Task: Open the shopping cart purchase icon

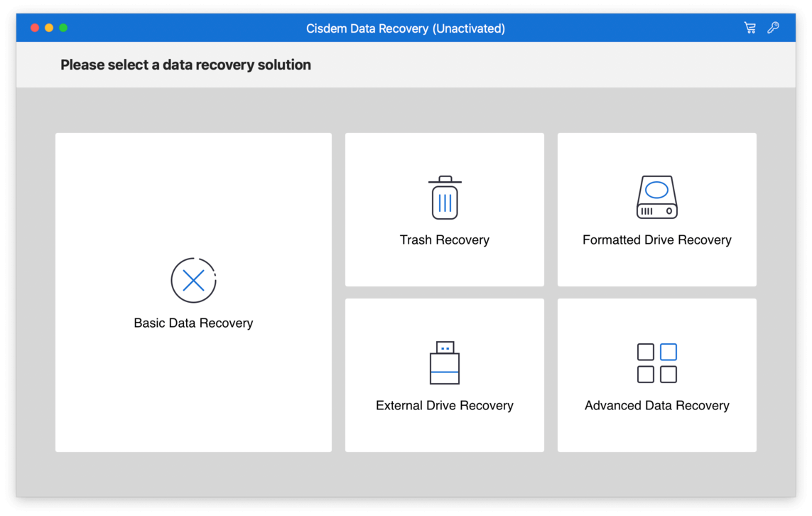Action: 750,28
